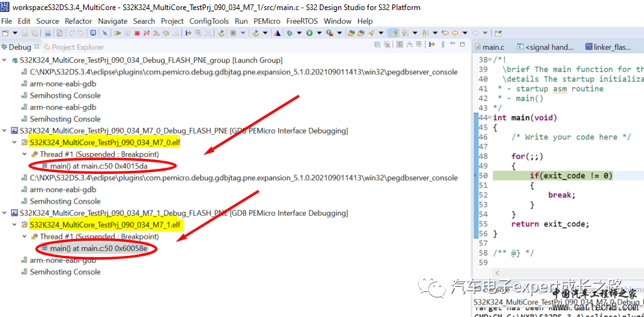
Task: Open the New file dropdown arrow
Action: [x=15, y=33]
